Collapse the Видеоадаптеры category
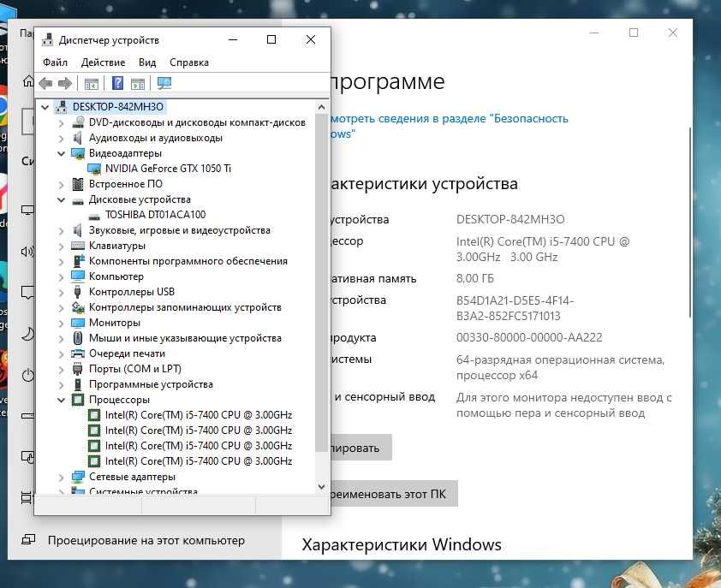Viewport: 721px width, 588px height. [61, 153]
